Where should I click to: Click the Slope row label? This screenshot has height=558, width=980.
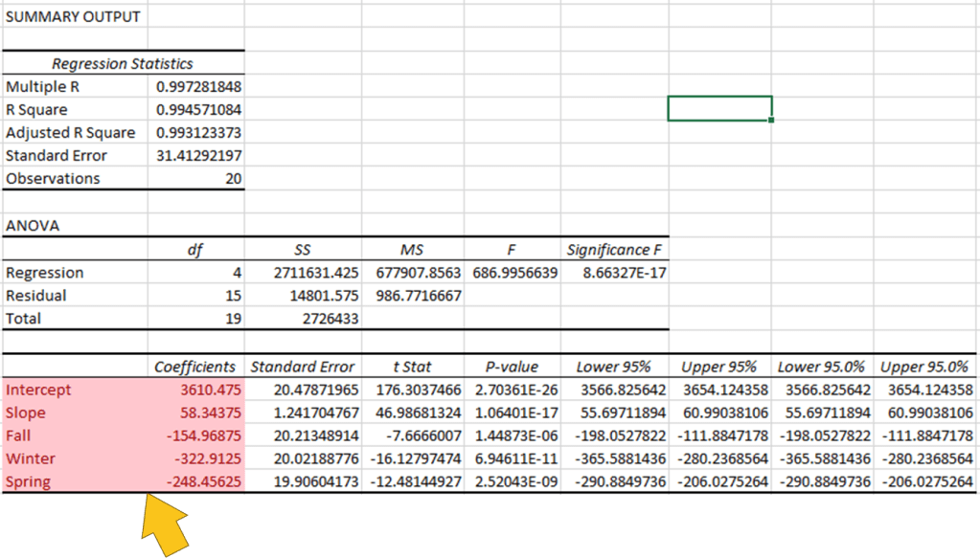(x=26, y=413)
